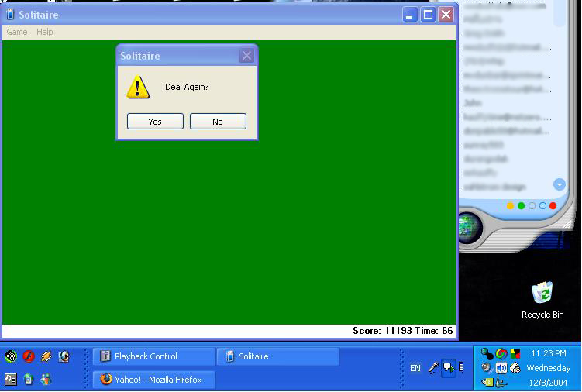This screenshot has width=582, height=392.
Task: Switch to Yahoo! Mozilla Firefox window
Action: point(153,380)
